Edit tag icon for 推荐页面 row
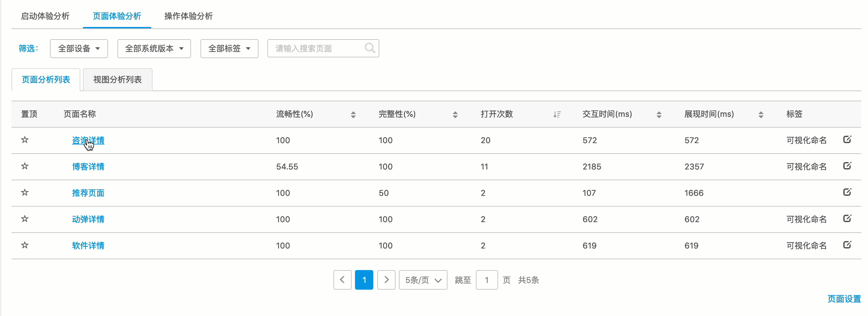 tap(847, 192)
